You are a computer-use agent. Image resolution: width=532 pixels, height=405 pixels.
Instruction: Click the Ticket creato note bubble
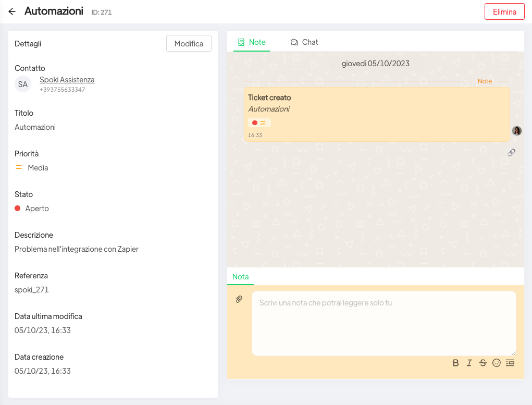coord(376,114)
